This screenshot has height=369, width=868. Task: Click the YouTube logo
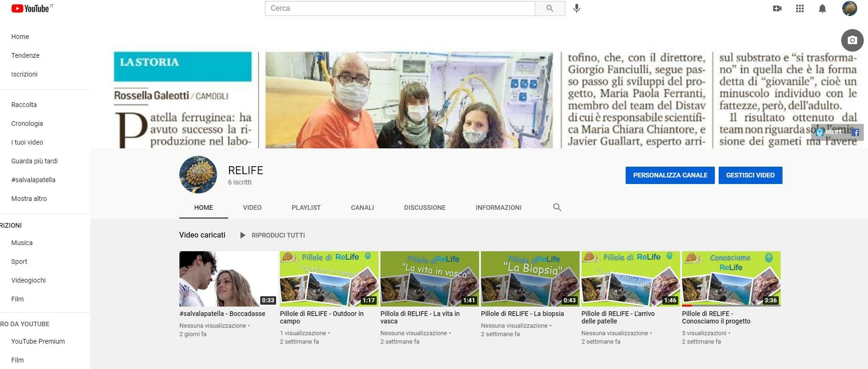pyautogui.click(x=31, y=8)
